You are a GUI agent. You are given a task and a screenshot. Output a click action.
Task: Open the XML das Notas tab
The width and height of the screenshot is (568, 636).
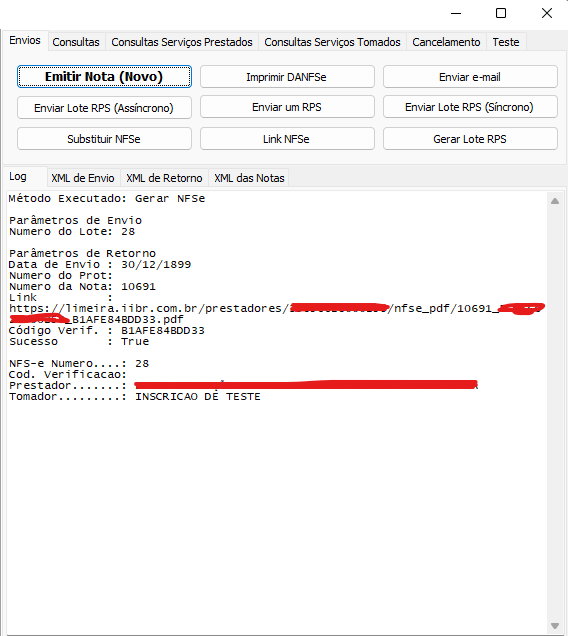click(249, 178)
